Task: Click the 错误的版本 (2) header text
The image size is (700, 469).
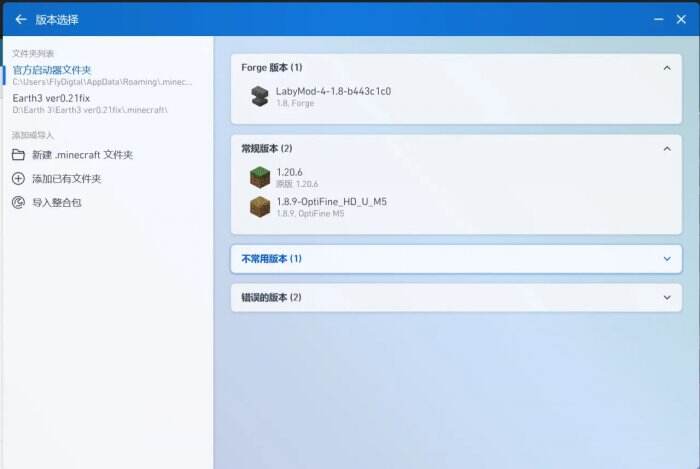Action: pyautogui.click(x=271, y=298)
